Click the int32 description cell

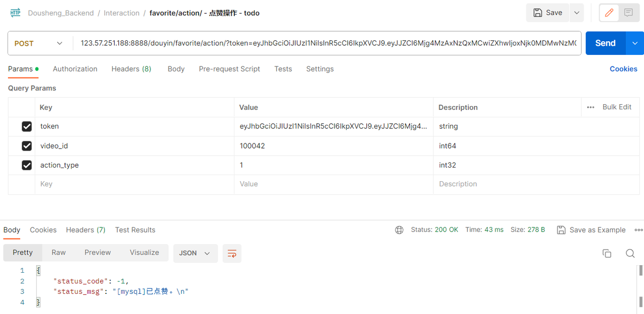pyautogui.click(x=537, y=165)
